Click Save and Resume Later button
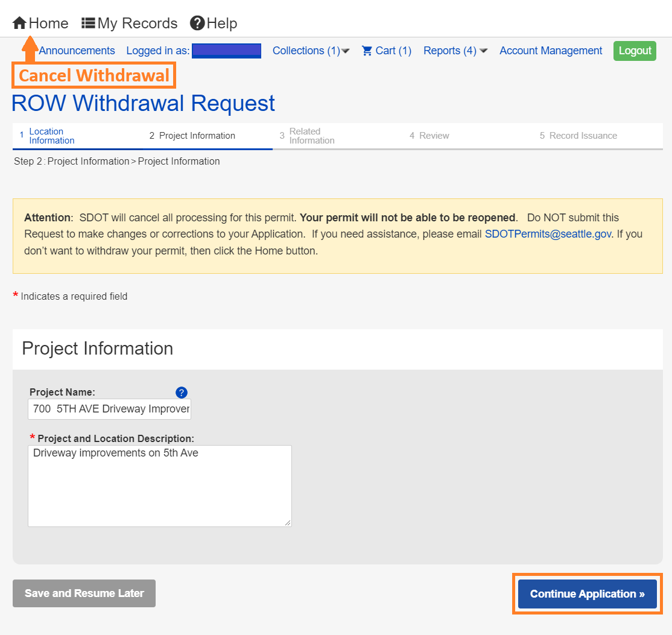 84,593
